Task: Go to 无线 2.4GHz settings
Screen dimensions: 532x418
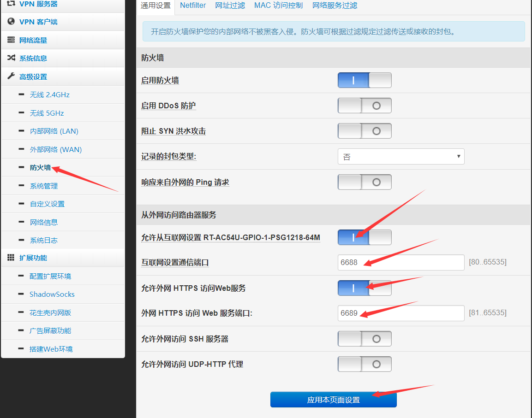Action: 49,94
